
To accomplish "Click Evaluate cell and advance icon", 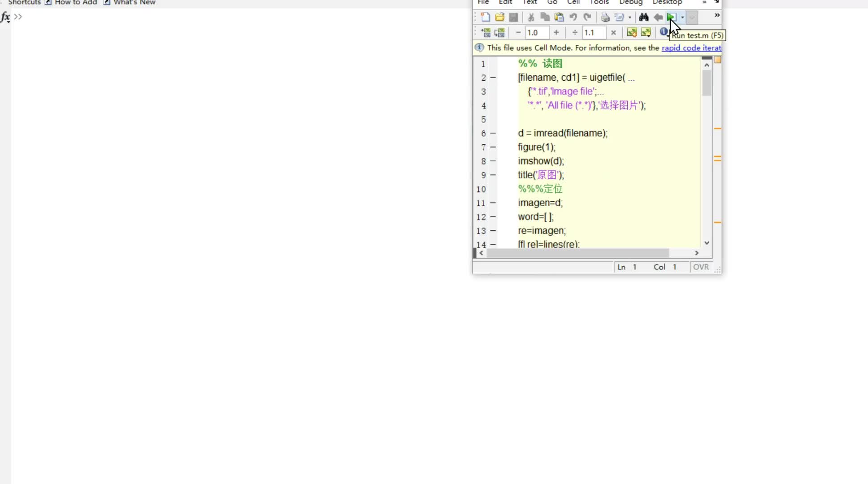I will point(646,32).
